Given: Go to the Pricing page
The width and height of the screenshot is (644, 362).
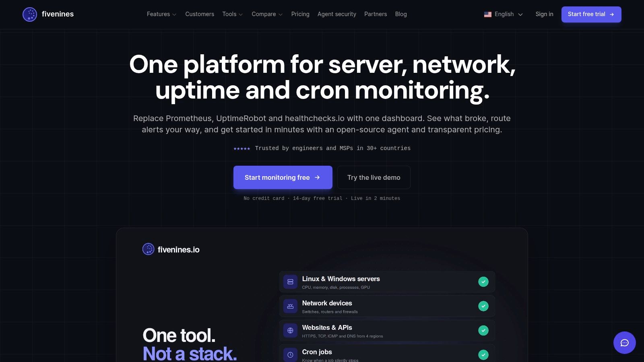Looking at the screenshot, I should point(300,14).
